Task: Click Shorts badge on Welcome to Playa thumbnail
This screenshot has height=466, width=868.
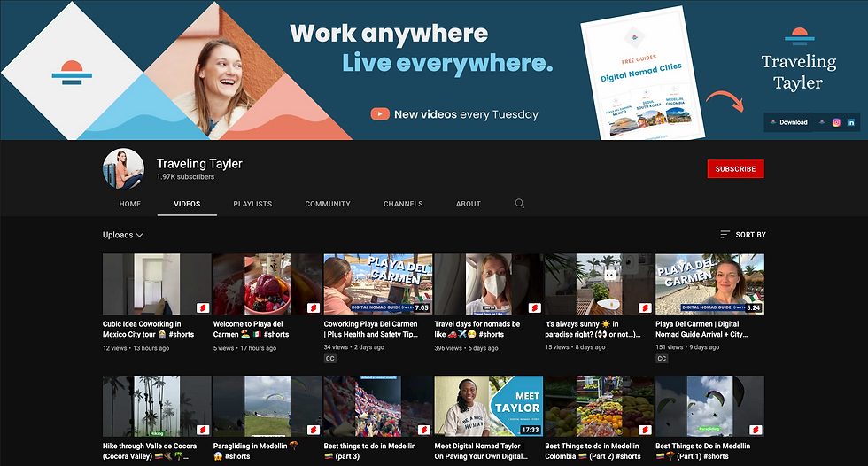Action: tap(314, 307)
